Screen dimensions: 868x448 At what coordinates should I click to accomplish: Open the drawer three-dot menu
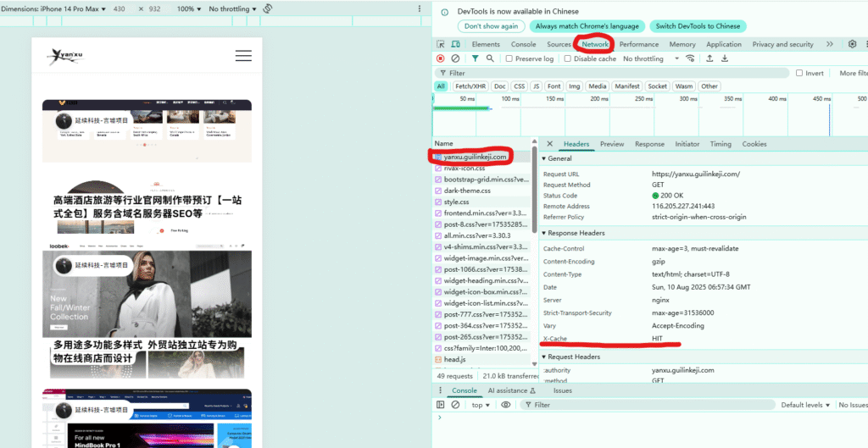tap(441, 390)
